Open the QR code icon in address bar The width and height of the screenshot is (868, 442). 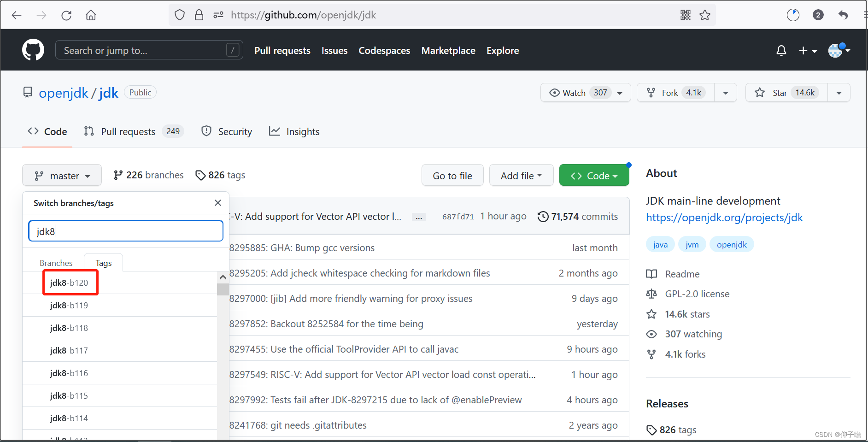coord(685,15)
